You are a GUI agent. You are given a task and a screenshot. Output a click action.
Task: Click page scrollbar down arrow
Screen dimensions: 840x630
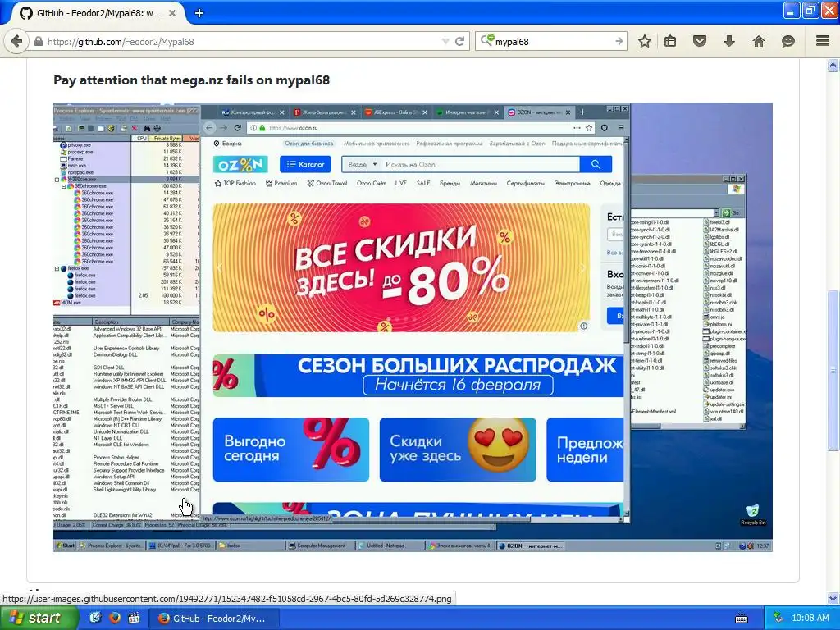tap(833, 598)
